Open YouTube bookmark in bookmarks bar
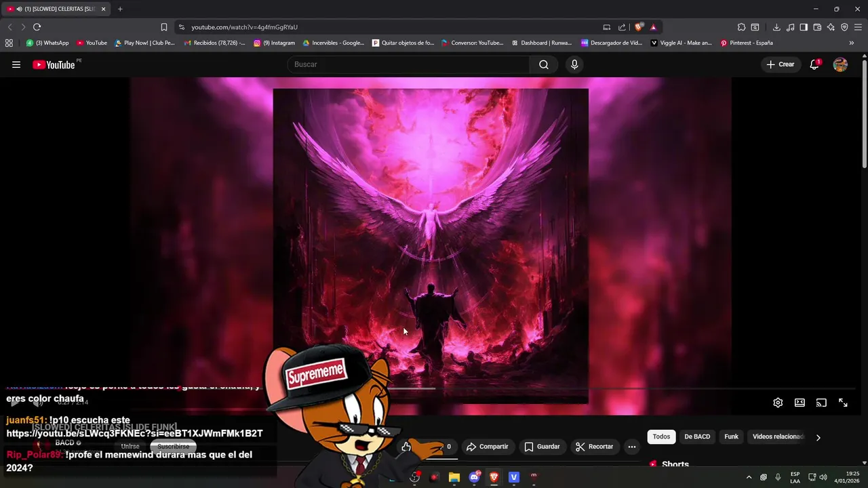The image size is (868, 488). (92, 43)
